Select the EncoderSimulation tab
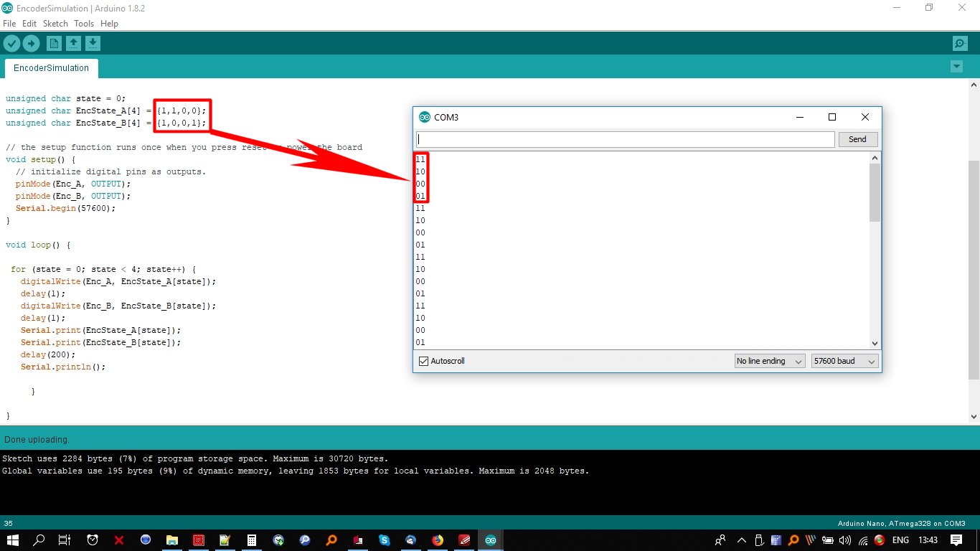This screenshot has width=980, height=551. pos(51,68)
